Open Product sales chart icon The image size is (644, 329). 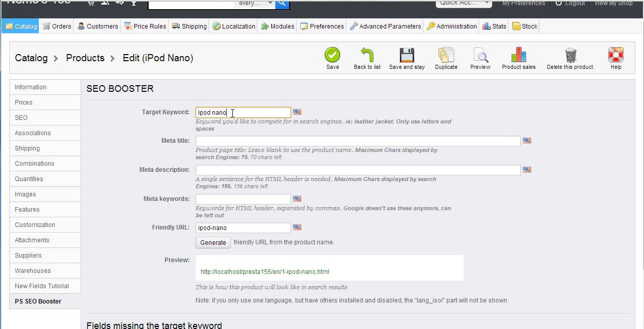(518, 55)
